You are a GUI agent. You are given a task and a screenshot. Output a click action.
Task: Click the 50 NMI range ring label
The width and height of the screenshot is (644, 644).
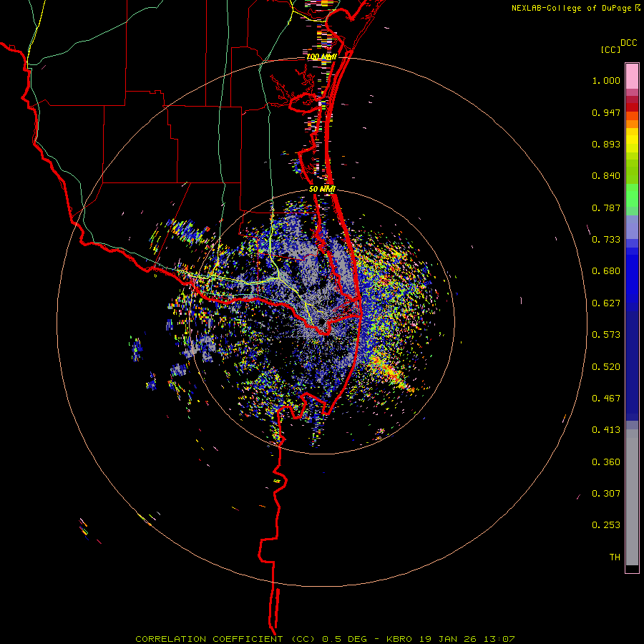[x=323, y=189]
